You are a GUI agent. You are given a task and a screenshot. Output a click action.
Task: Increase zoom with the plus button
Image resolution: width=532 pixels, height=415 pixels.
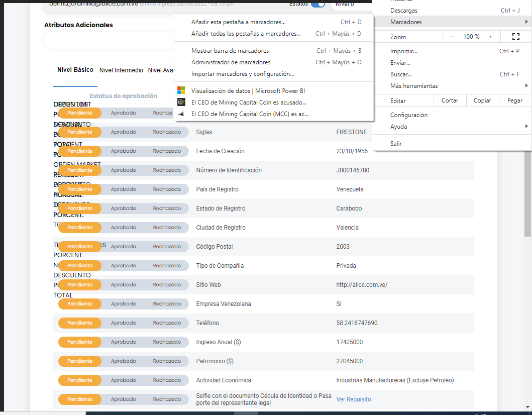click(x=490, y=37)
